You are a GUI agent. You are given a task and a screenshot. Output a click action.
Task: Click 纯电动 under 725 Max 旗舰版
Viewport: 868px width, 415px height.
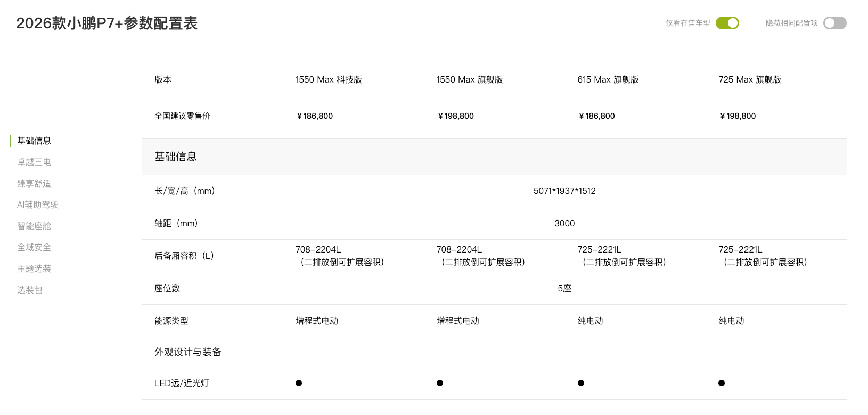732,321
